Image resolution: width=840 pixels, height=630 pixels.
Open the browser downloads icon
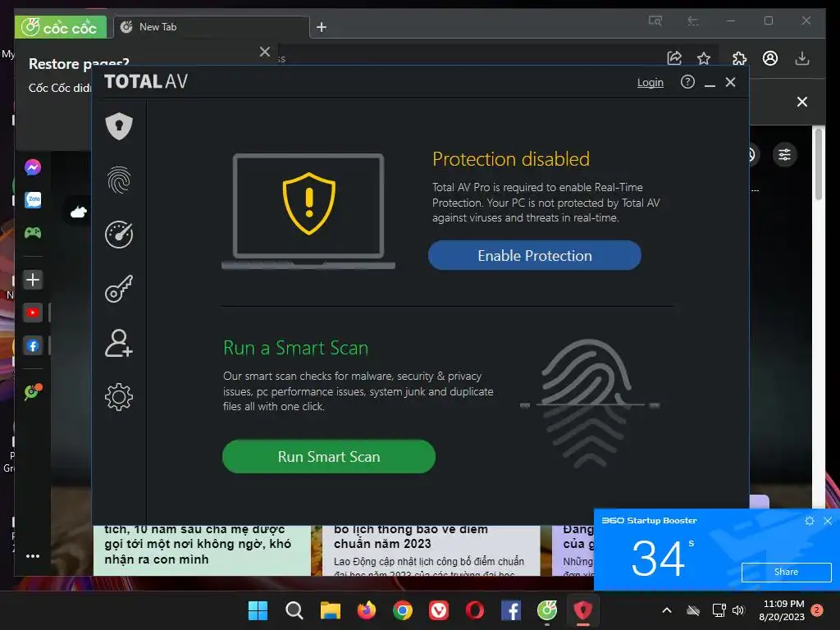point(802,58)
